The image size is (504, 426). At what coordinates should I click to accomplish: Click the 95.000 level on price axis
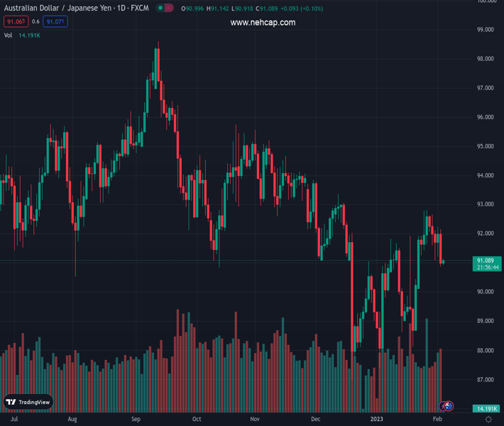coord(485,146)
